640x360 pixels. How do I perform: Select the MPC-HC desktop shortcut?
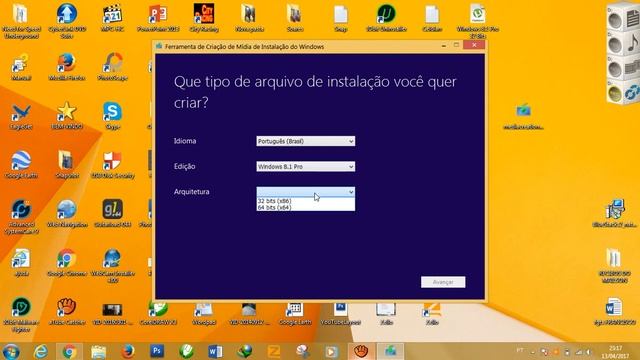113,18
